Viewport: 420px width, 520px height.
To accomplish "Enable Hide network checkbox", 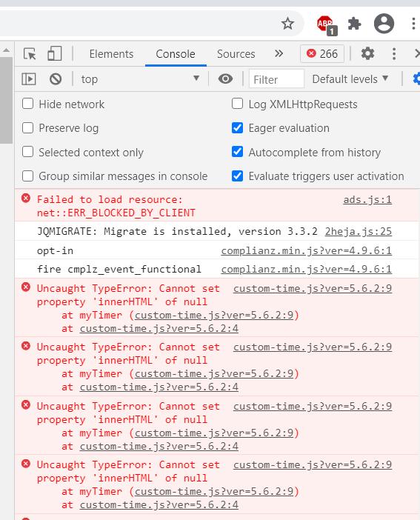I will 27,104.
